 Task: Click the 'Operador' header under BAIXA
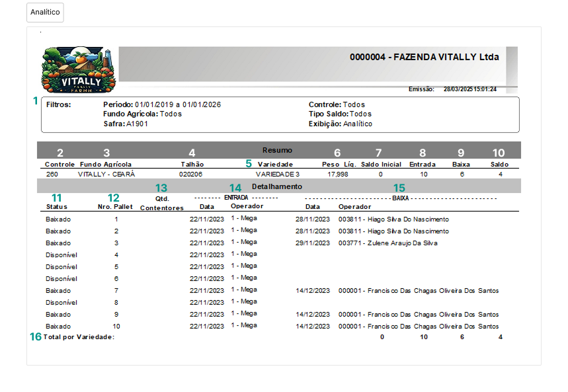pos(354,207)
